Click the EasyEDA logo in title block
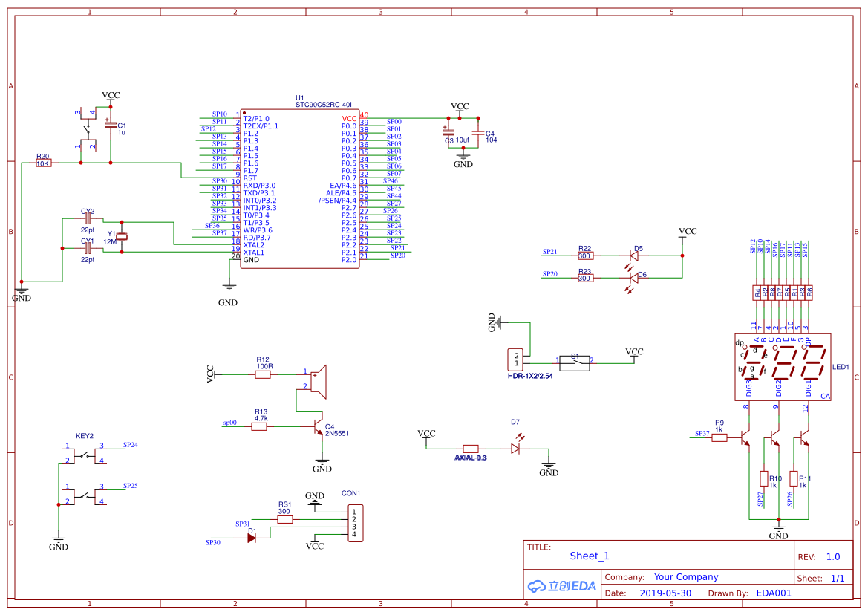 (562, 585)
